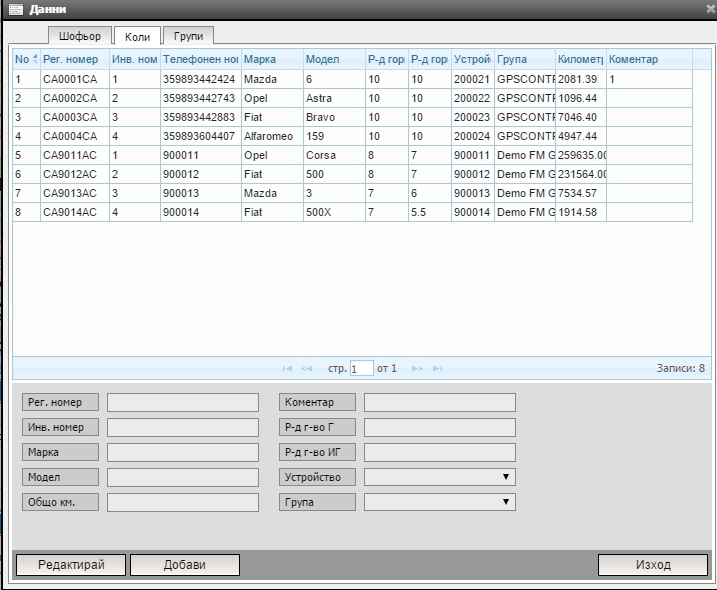The image size is (717, 590).
Task: Switch to the Коли tab
Action: tap(137, 37)
